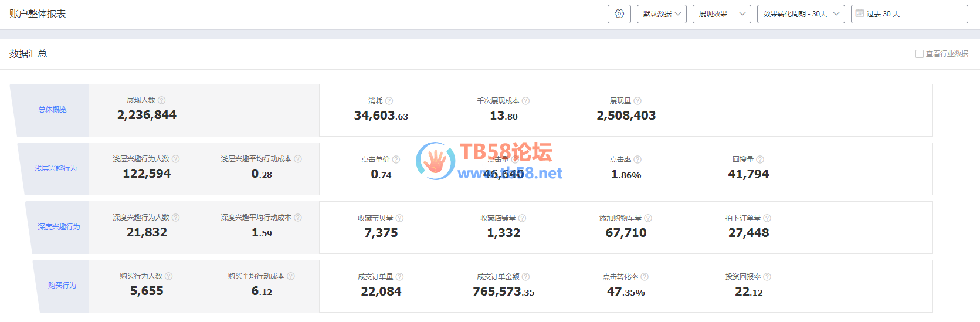This screenshot has height=322, width=980.
Task: Enable the 查看行业数据 checkbox
Action: 920,54
